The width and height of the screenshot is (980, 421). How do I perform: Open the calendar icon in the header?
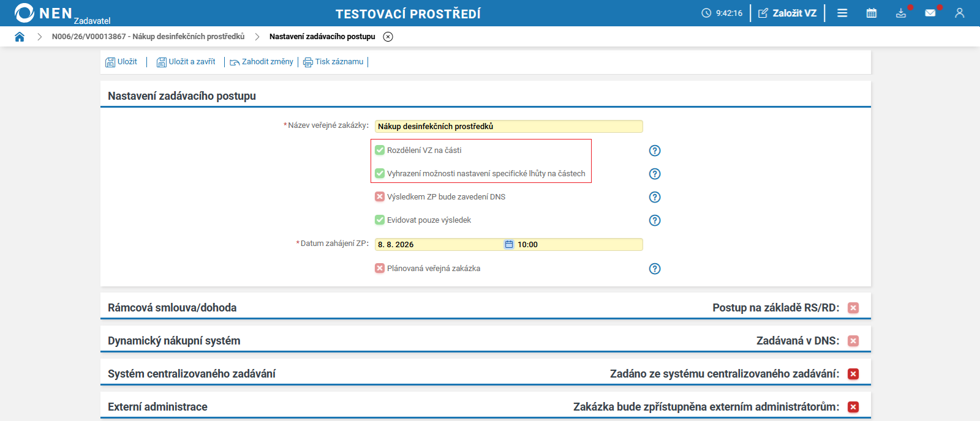[872, 13]
